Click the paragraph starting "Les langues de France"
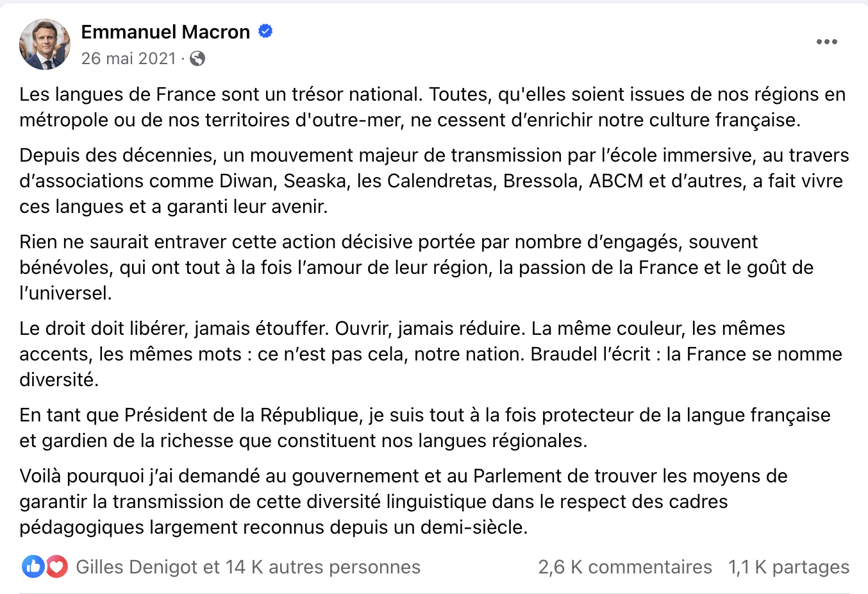The height and width of the screenshot is (594, 868). click(410, 107)
